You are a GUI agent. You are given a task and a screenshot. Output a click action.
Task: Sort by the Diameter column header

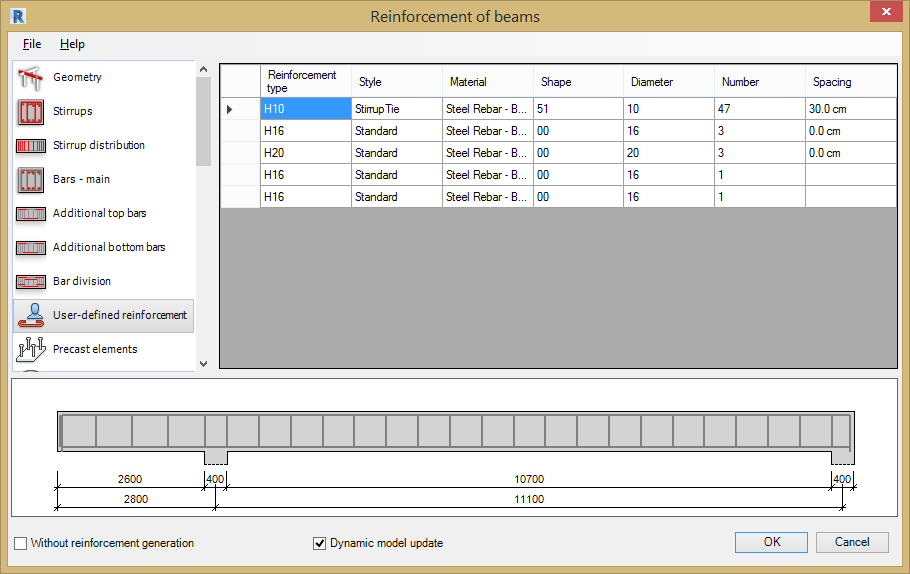pyautogui.click(x=667, y=82)
